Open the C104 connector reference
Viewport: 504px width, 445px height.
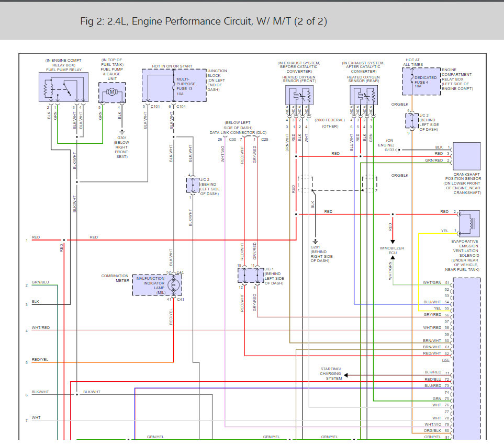coord(181,107)
